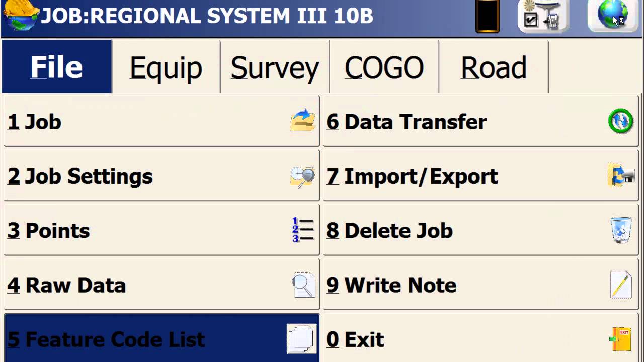Open the instrument configuration icon
The width and height of the screenshot is (644, 362).
point(541,16)
